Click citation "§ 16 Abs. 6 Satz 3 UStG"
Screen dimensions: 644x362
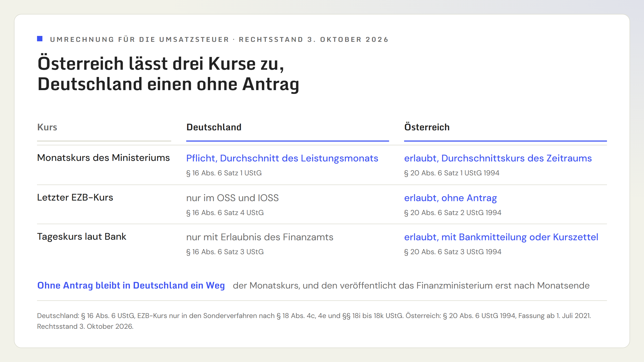point(225,252)
